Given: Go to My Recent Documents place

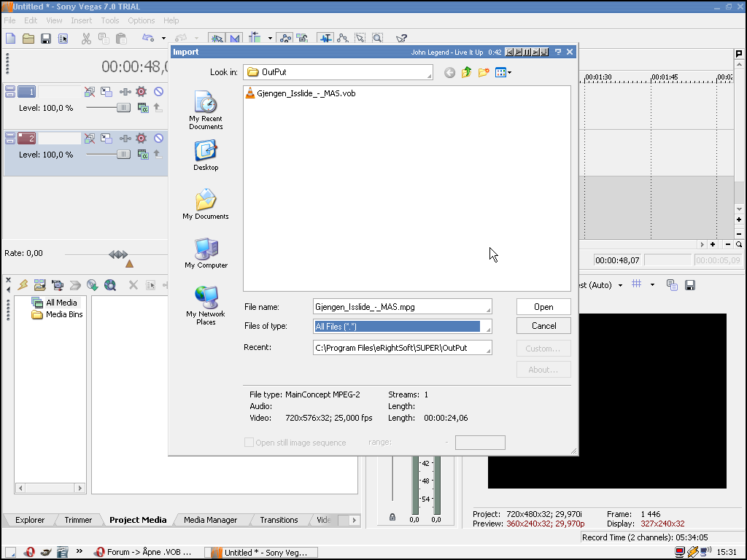Looking at the screenshot, I should [x=206, y=110].
